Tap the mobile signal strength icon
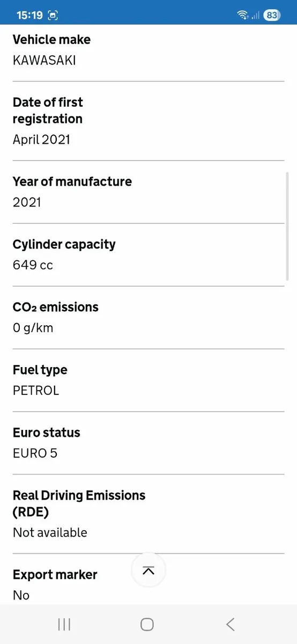 click(255, 16)
